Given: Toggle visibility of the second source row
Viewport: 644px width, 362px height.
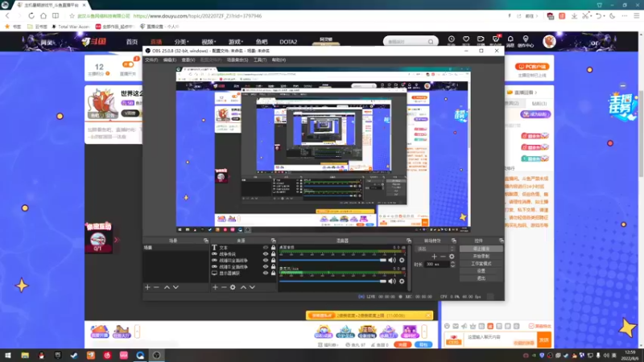Looking at the screenshot, I should (266, 254).
